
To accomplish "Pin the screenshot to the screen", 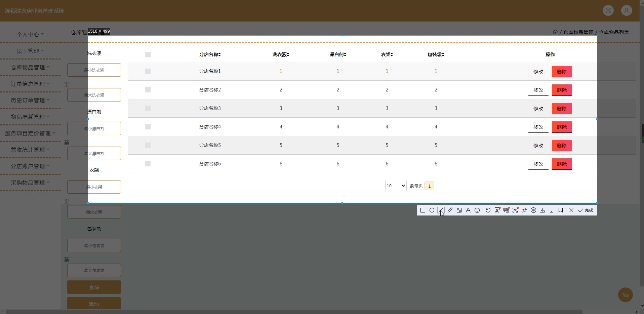I will click(524, 210).
